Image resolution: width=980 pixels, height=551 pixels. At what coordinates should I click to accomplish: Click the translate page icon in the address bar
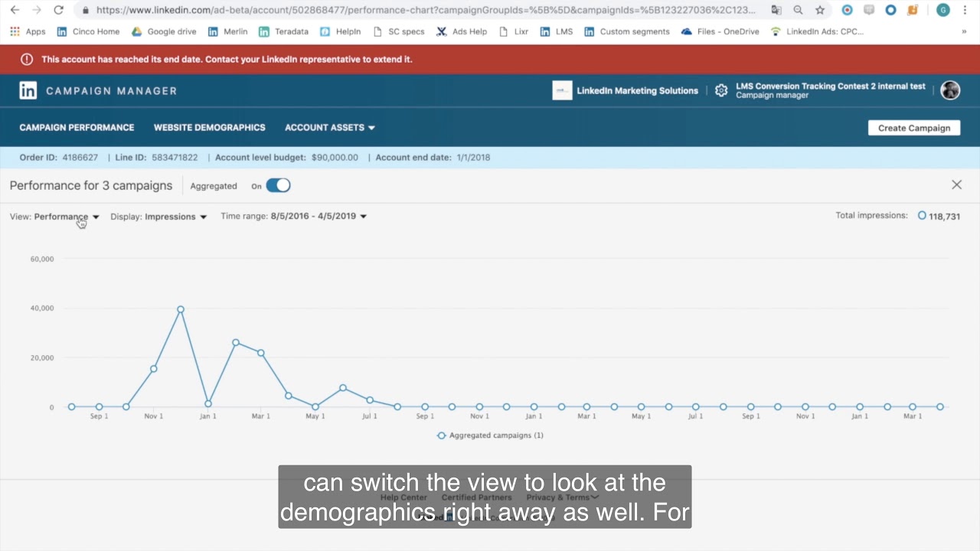click(x=776, y=10)
